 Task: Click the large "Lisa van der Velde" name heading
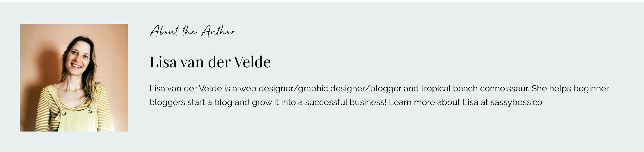click(x=210, y=62)
